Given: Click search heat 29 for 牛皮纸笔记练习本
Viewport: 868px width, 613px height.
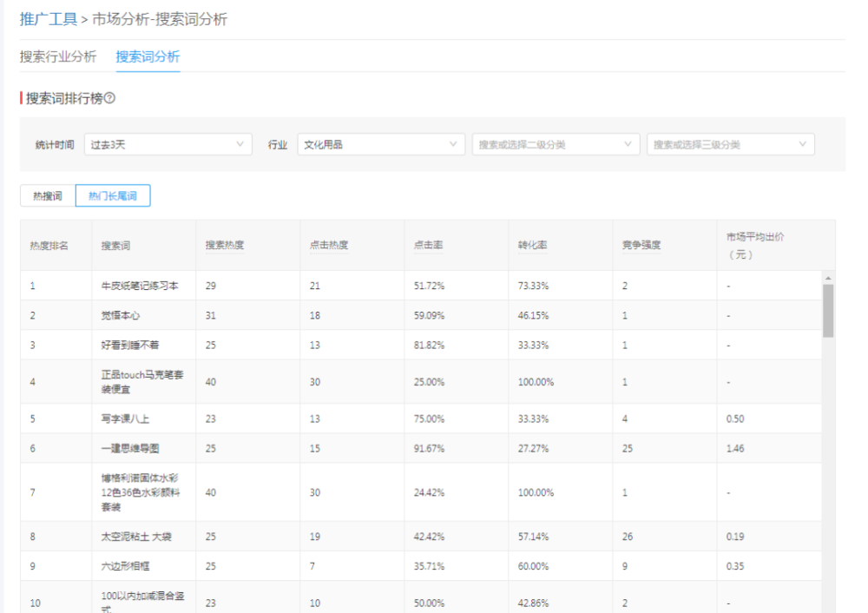Looking at the screenshot, I should (210, 286).
